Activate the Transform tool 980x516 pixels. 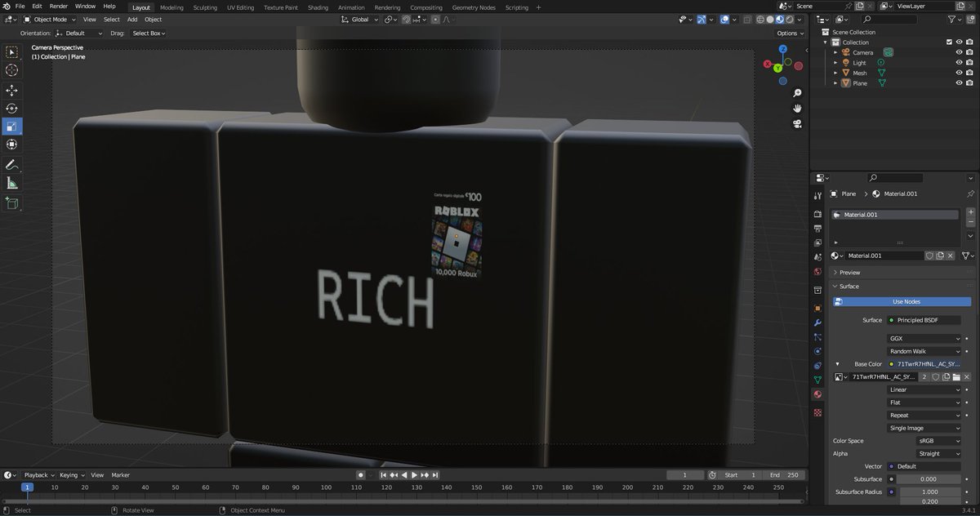pyautogui.click(x=12, y=145)
